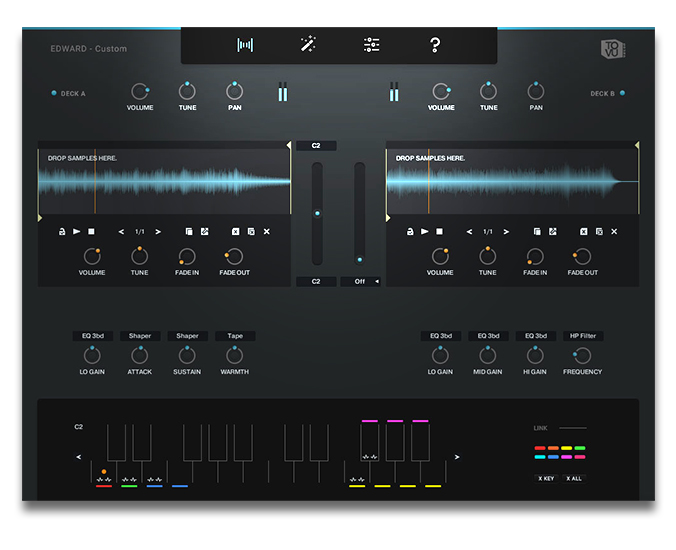Screen dimensions: 676x550
Task: Select the magenta color swatch under LINK
Action: pyautogui.click(x=566, y=457)
